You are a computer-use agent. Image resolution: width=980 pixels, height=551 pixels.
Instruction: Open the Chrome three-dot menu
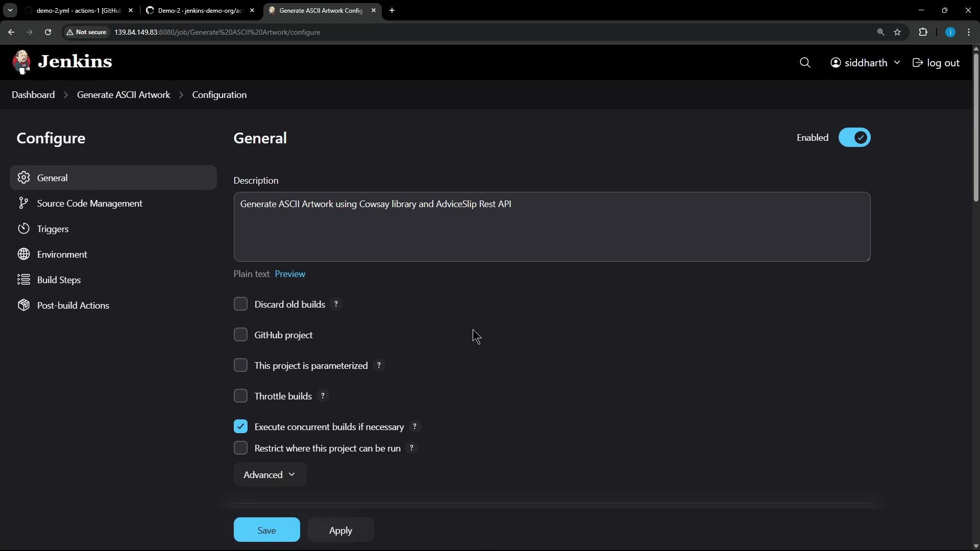pyautogui.click(x=969, y=32)
